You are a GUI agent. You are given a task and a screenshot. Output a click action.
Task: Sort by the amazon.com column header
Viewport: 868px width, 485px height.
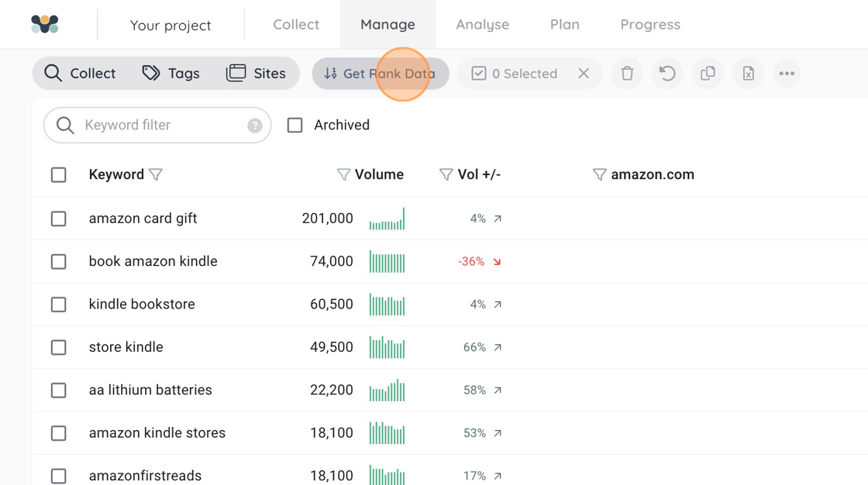point(652,174)
